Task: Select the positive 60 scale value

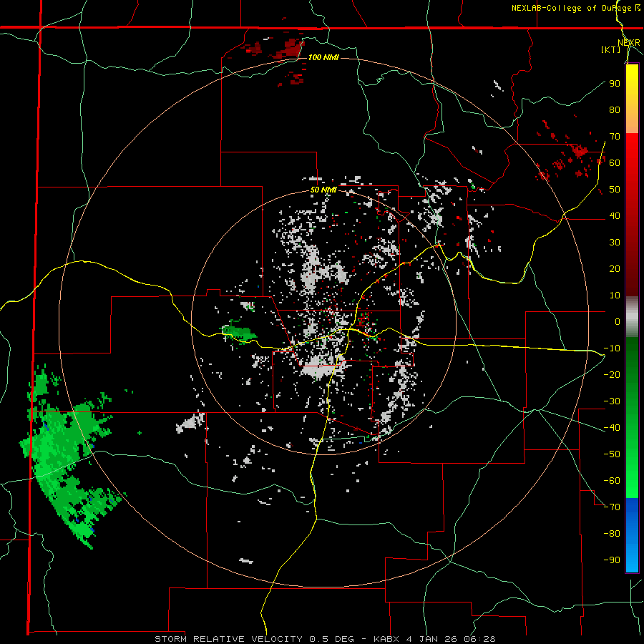Action: (x=615, y=162)
